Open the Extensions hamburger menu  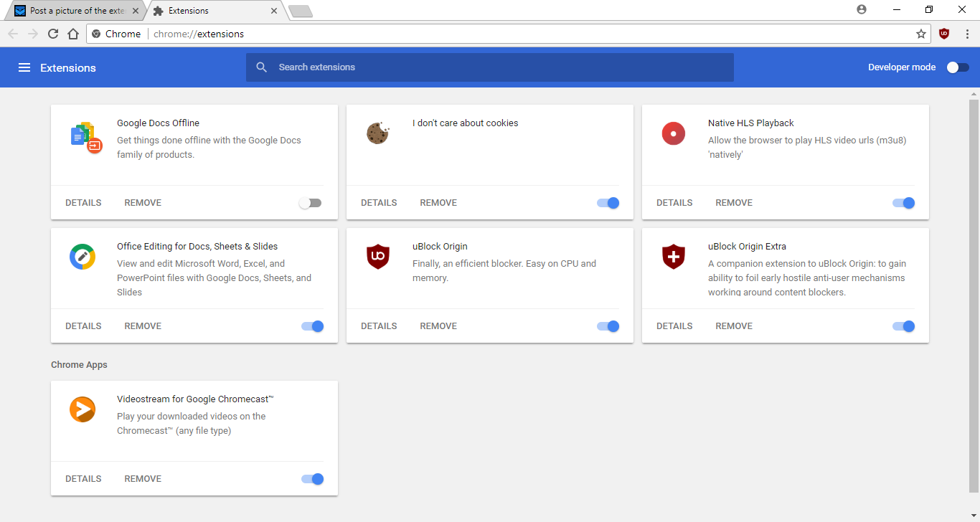pyautogui.click(x=24, y=67)
